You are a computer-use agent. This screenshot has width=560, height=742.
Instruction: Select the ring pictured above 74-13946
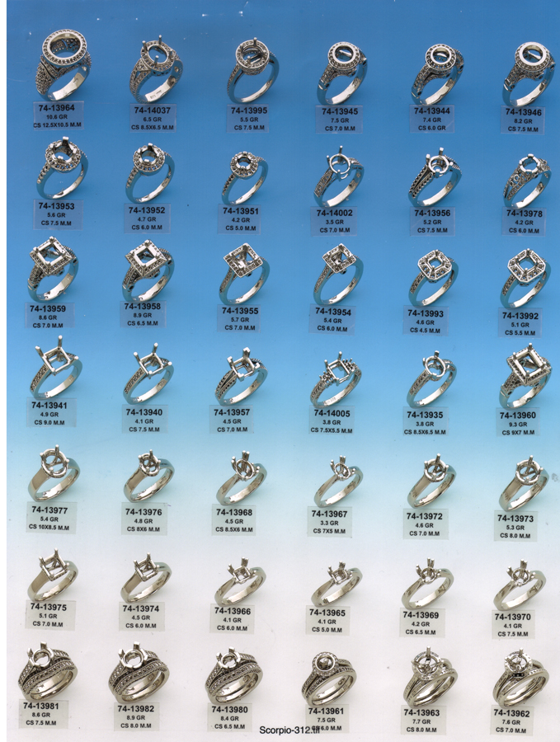pos(529,73)
